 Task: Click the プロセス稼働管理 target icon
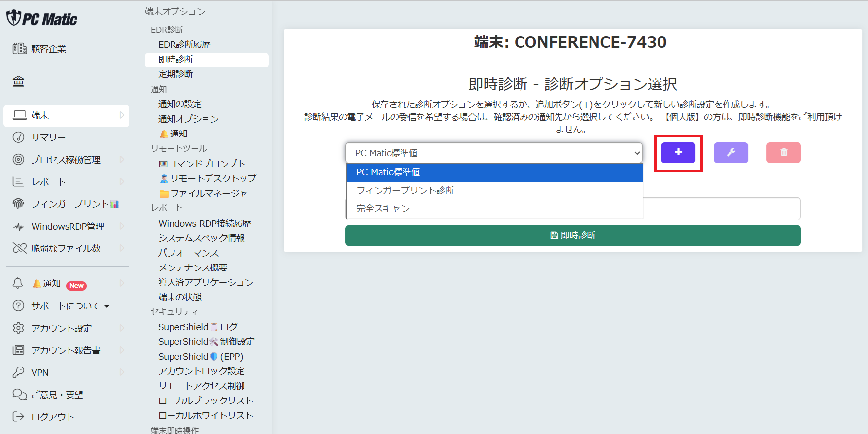(x=18, y=160)
